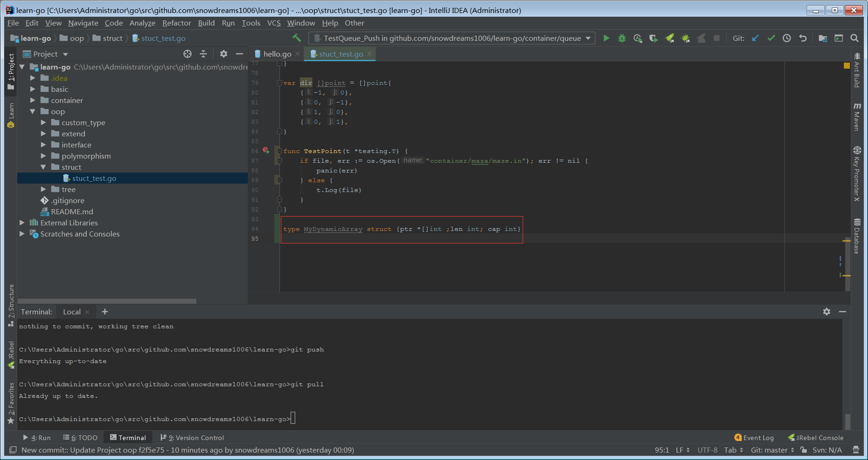This screenshot has height=460, width=868.
Task: Click Git update project arrow icon
Action: pos(756,38)
